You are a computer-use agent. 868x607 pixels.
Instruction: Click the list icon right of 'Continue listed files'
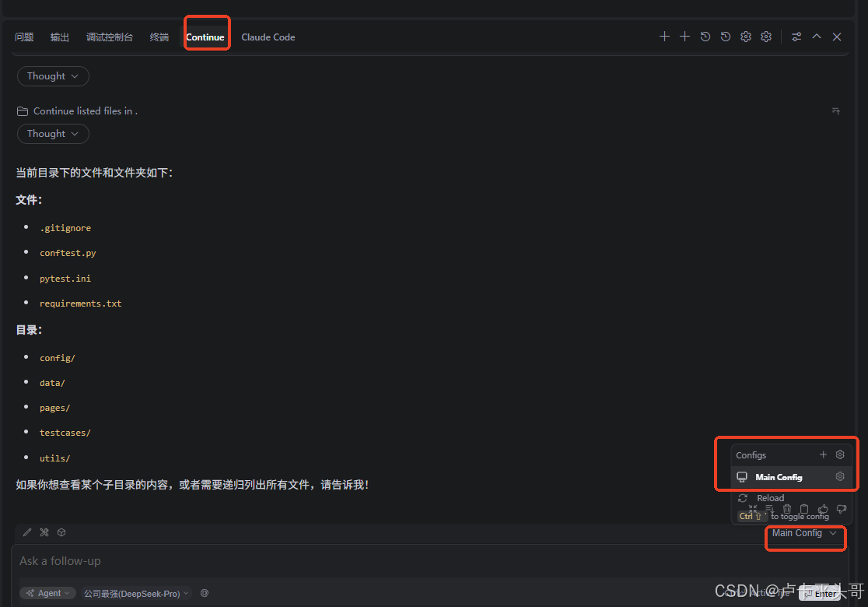836,111
